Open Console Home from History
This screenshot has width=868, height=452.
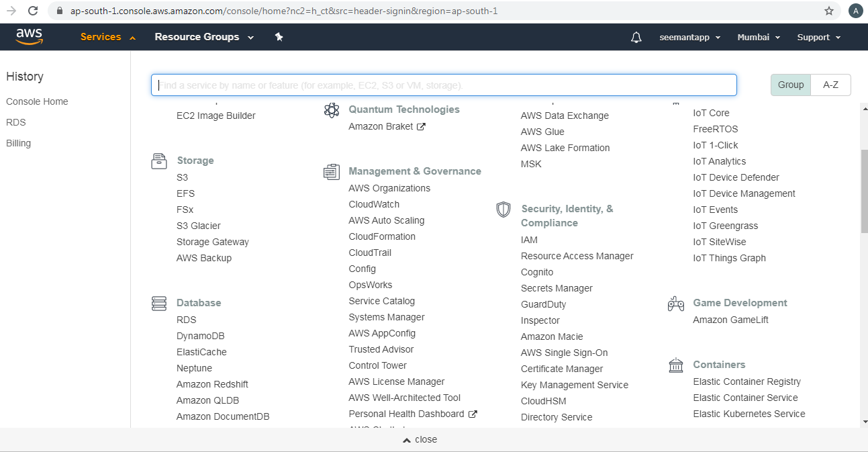tap(37, 101)
